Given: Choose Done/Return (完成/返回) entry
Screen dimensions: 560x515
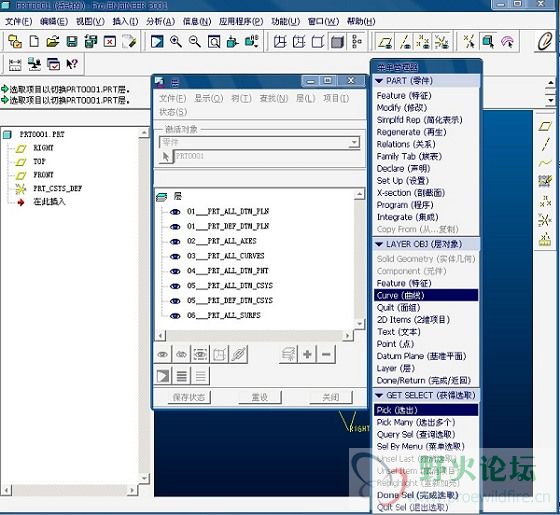Looking at the screenshot, I should pyautogui.click(x=424, y=381).
